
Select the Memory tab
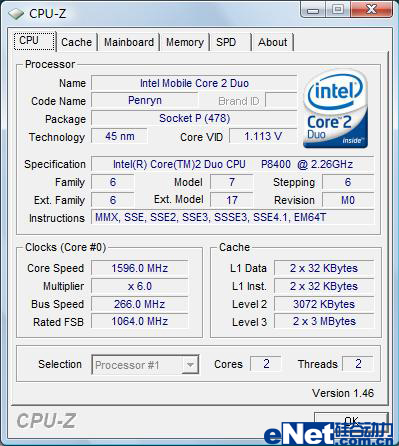(x=185, y=42)
